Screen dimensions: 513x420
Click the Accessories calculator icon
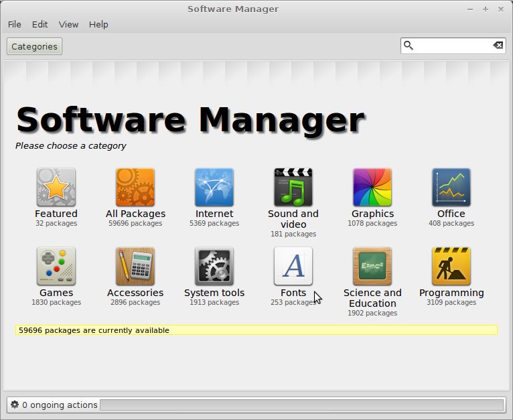135,266
